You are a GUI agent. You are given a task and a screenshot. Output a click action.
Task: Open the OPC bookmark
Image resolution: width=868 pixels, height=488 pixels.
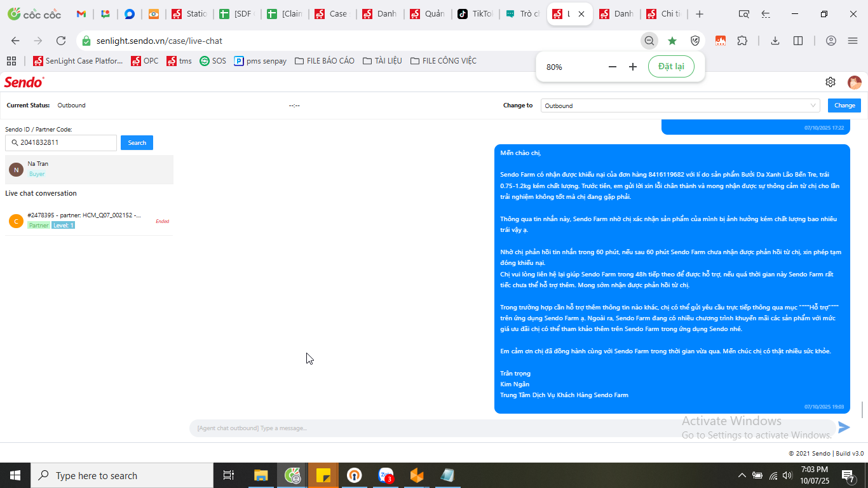pos(145,61)
